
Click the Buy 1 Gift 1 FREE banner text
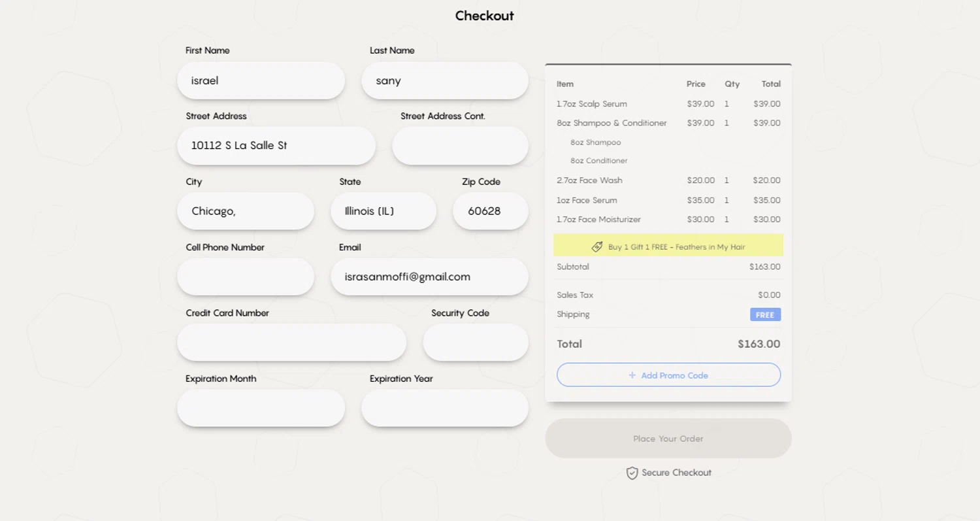tap(676, 247)
